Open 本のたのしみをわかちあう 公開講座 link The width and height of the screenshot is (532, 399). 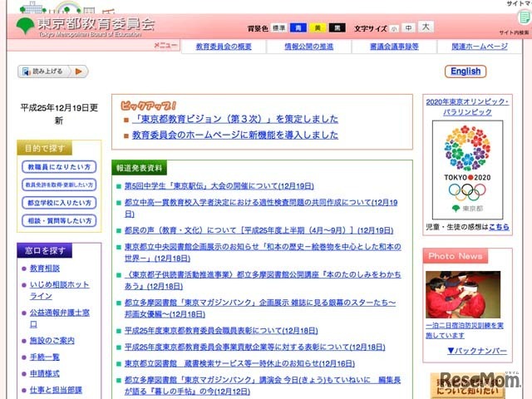[x=263, y=280]
